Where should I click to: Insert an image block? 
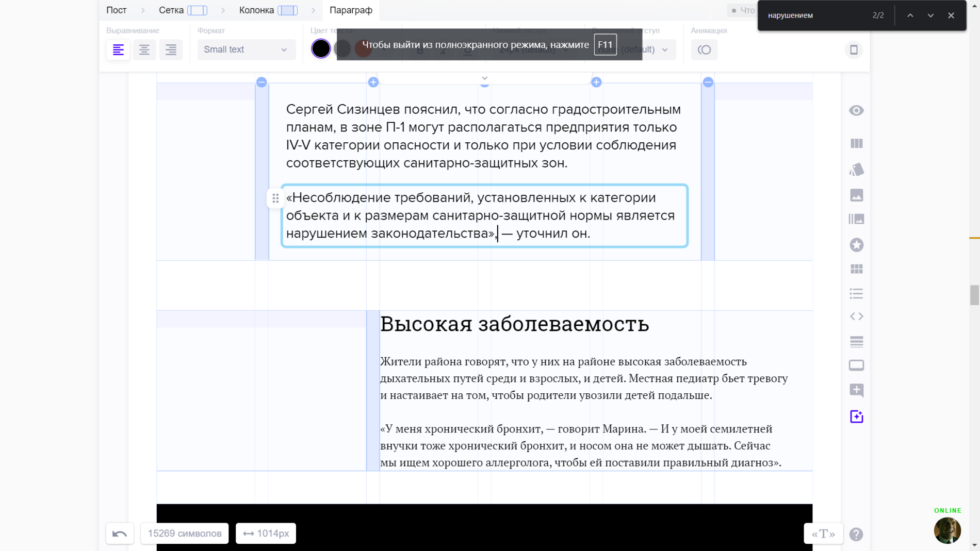(x=856, y=195)
